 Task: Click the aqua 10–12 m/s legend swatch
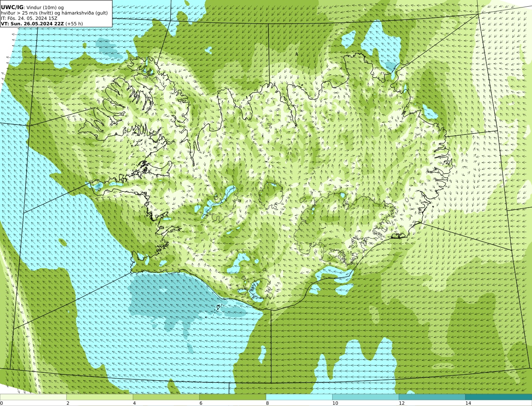[x=366, y=397]
